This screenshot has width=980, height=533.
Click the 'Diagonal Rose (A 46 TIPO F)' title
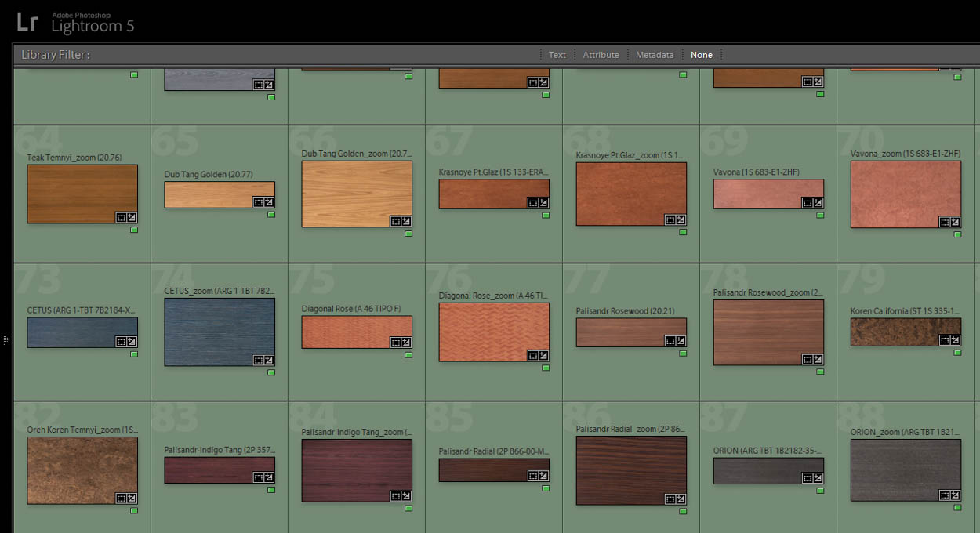pos(351,309)
